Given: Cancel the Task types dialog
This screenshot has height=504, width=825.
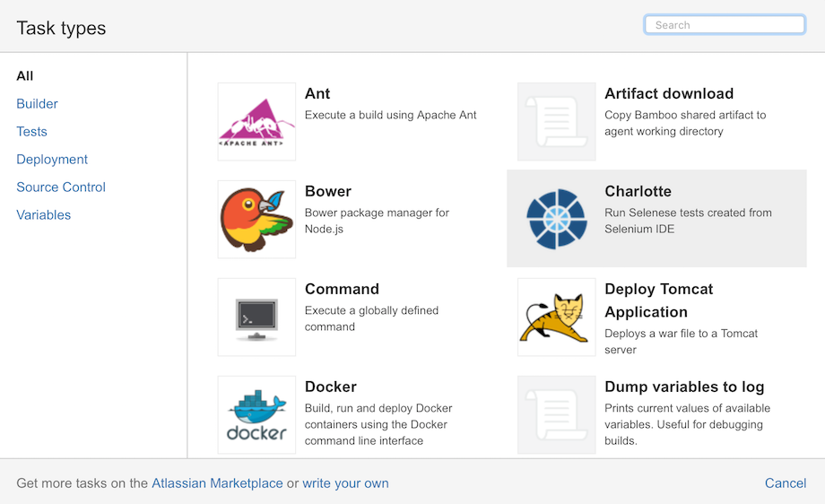Looking at the screenshot, I should click(785, 483).
